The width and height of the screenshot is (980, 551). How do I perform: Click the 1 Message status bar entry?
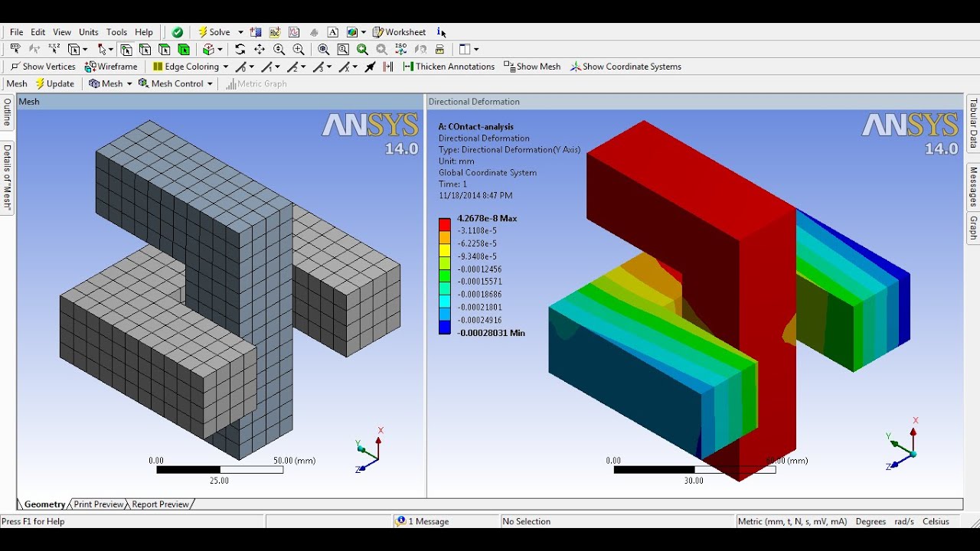(x=422, y=521)
